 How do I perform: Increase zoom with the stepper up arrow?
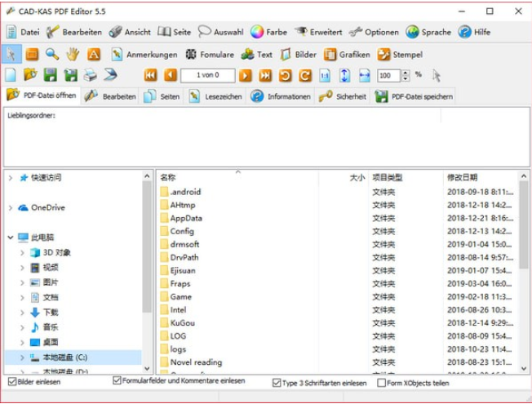point(406,73)
